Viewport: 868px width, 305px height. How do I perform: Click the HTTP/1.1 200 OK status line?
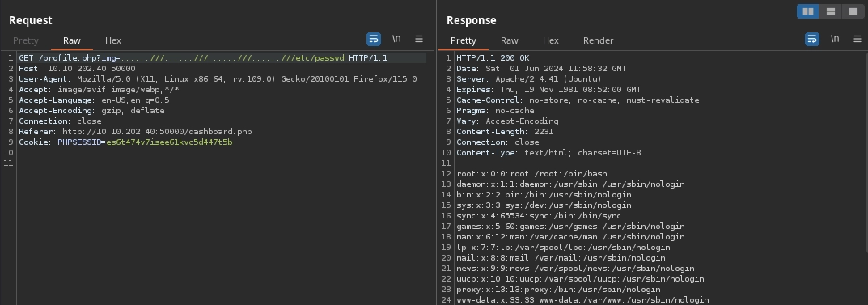(493, 58)
